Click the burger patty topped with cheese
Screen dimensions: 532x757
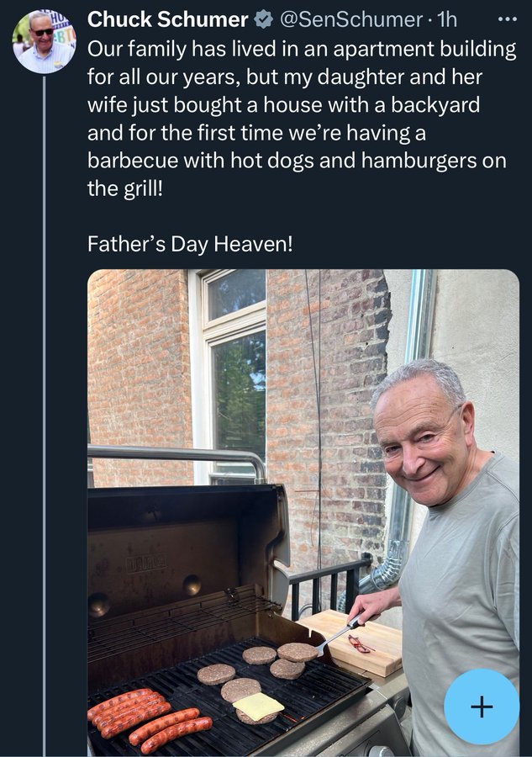coord(257,708)
